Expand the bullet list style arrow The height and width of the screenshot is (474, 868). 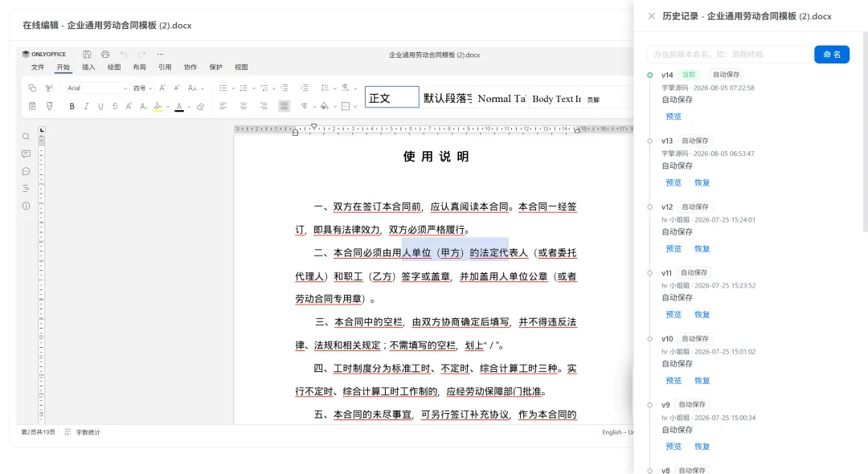click(x=233, y=88)
